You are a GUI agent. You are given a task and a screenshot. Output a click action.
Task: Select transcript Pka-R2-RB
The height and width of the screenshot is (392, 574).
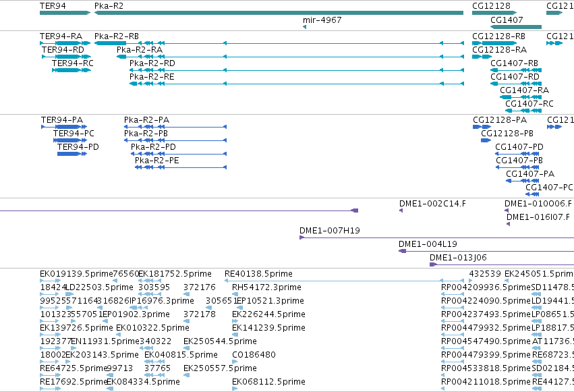coord(279,43)
